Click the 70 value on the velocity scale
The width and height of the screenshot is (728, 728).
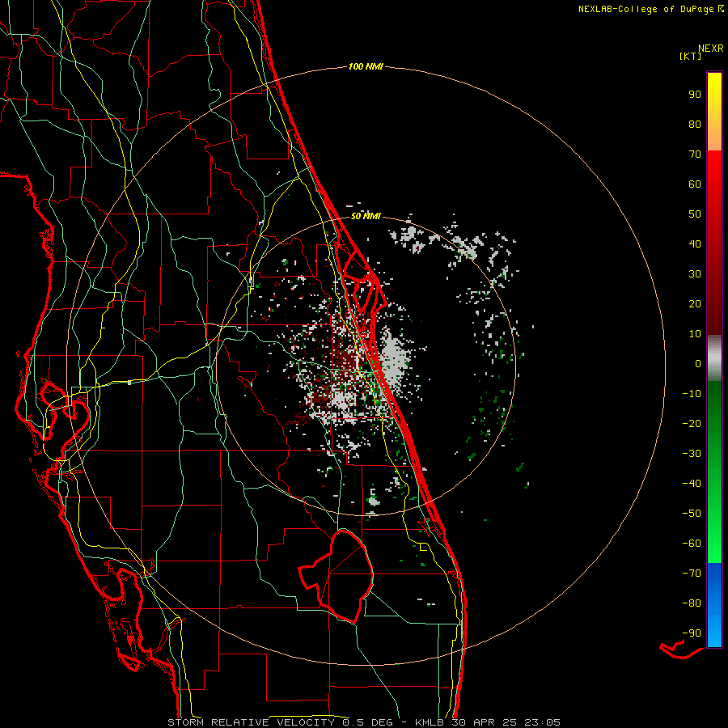click(x=695, y=154)
